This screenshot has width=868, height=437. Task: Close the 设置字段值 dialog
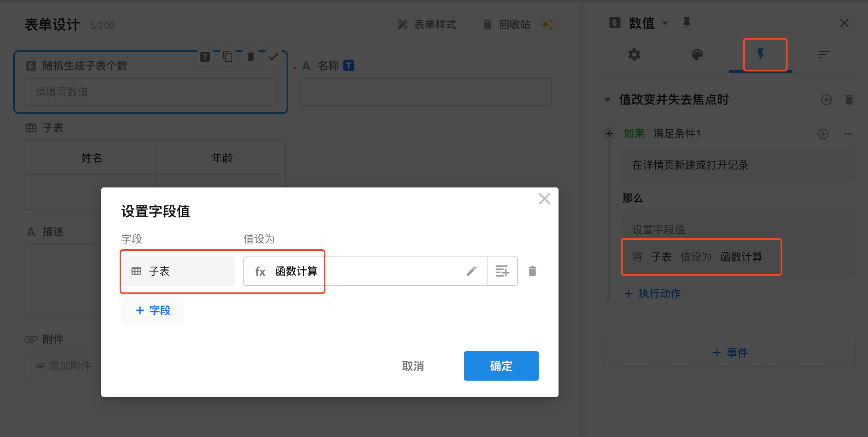(x=544, y=199)
